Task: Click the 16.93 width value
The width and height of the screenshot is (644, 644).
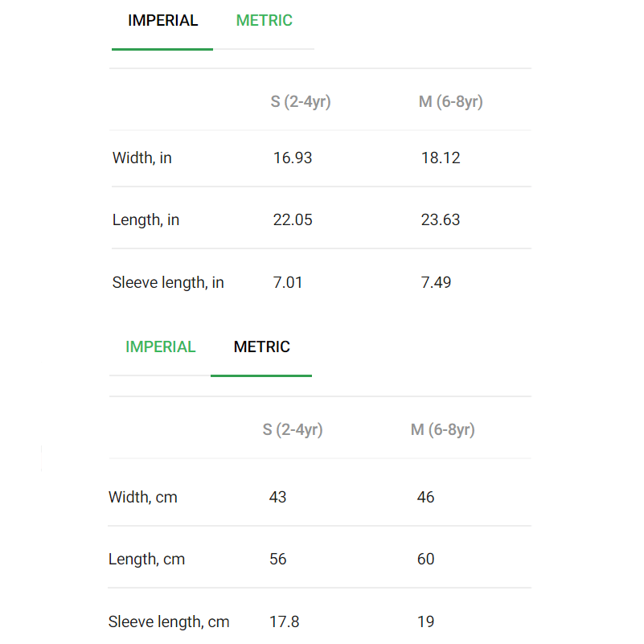Action: [x=293, y=158]
